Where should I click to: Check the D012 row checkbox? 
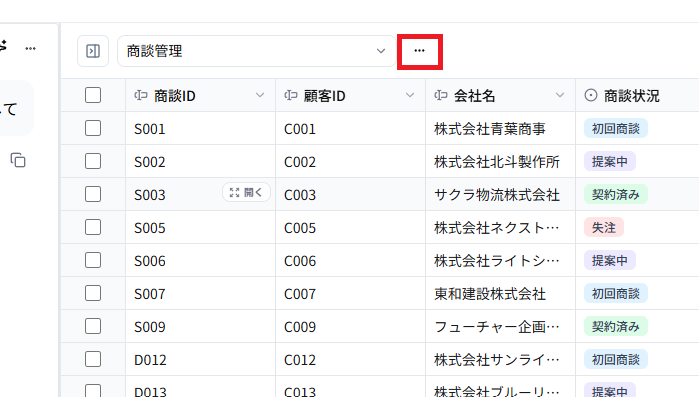pos(93,359)
